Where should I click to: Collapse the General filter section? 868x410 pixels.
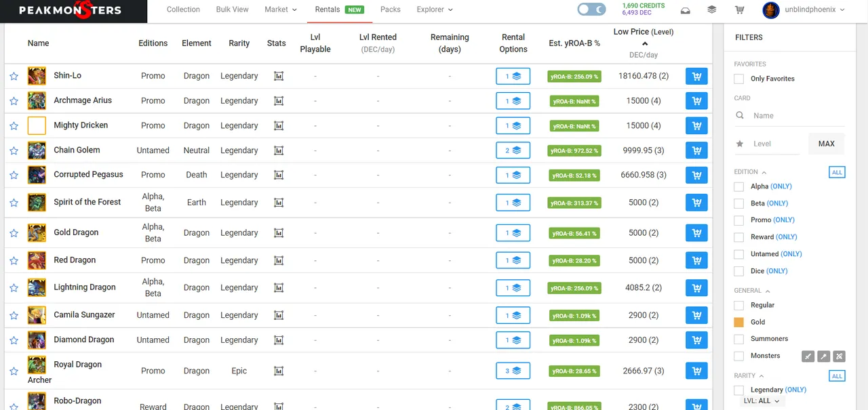[x=751, y=291]
